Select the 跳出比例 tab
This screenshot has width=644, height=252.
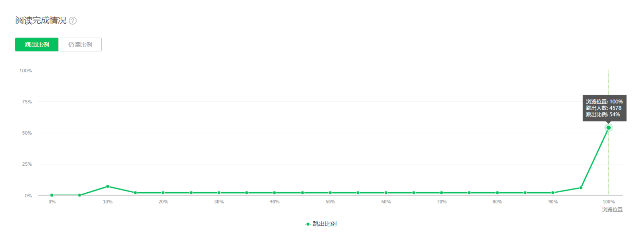click(x=37, y=45)
